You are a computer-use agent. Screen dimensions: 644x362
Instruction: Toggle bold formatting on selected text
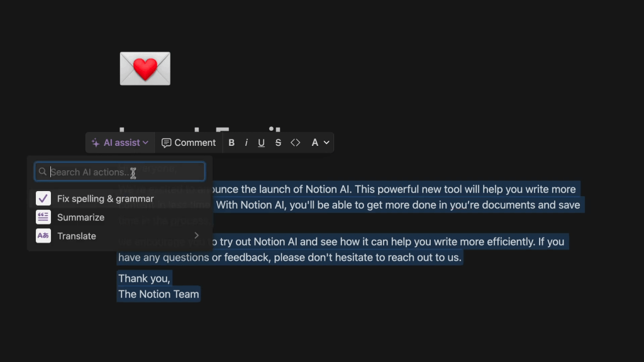231,143
